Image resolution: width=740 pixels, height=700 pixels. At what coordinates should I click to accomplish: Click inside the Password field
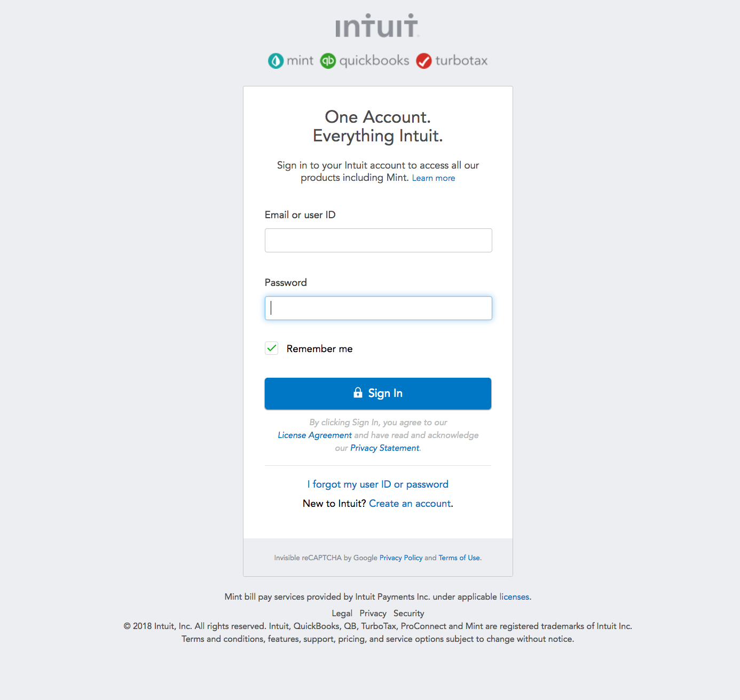(x=377, y=308)
